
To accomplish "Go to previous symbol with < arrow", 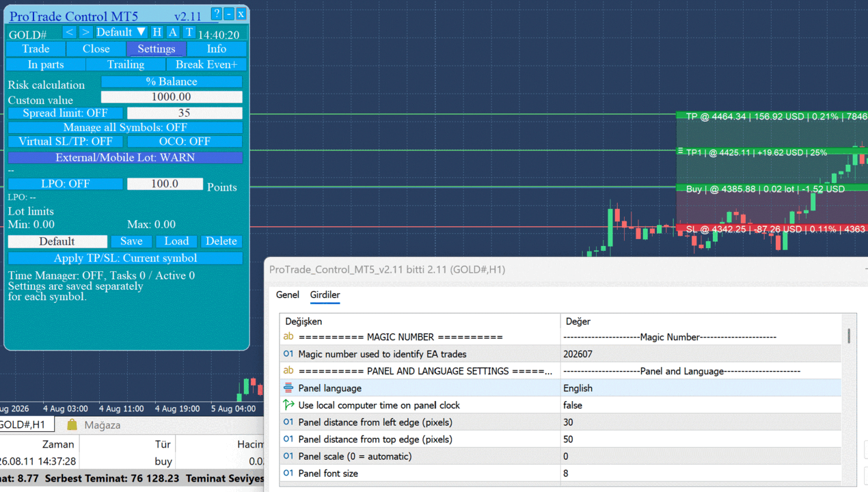I will [x=70, y=32].
